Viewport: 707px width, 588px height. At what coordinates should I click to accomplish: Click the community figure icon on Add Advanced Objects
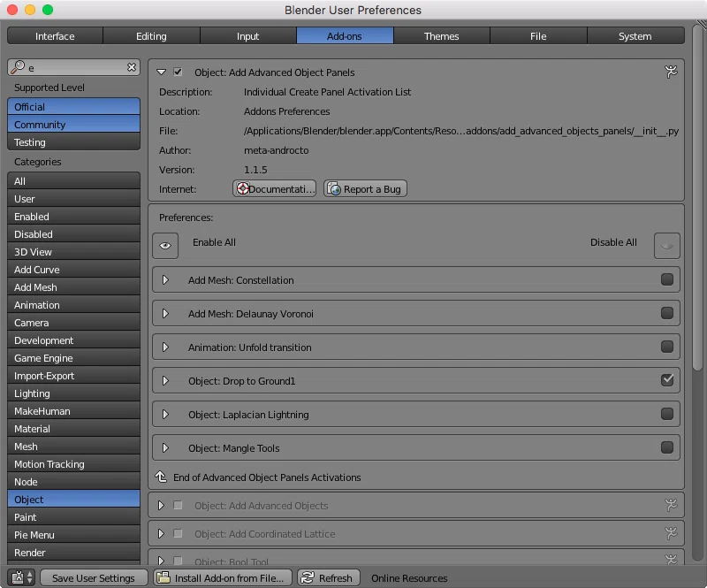671,505
